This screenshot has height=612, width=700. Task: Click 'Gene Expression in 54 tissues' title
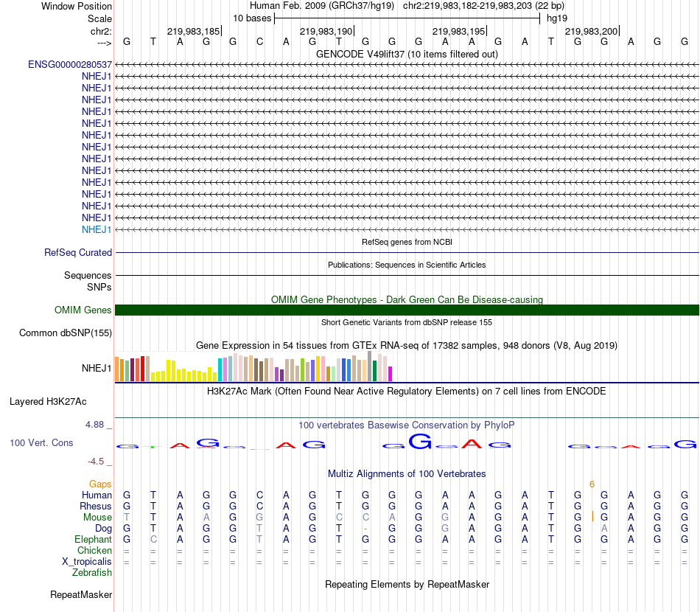click(407, 345)
